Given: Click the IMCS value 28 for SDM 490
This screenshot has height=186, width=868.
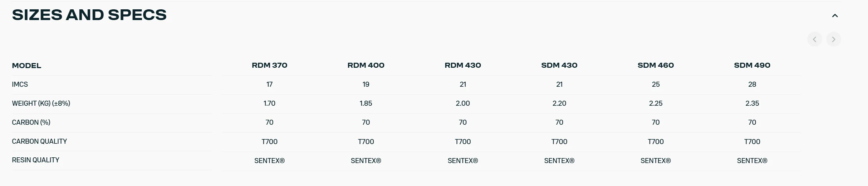Looking at the screenshot, I should click(752, 84).
